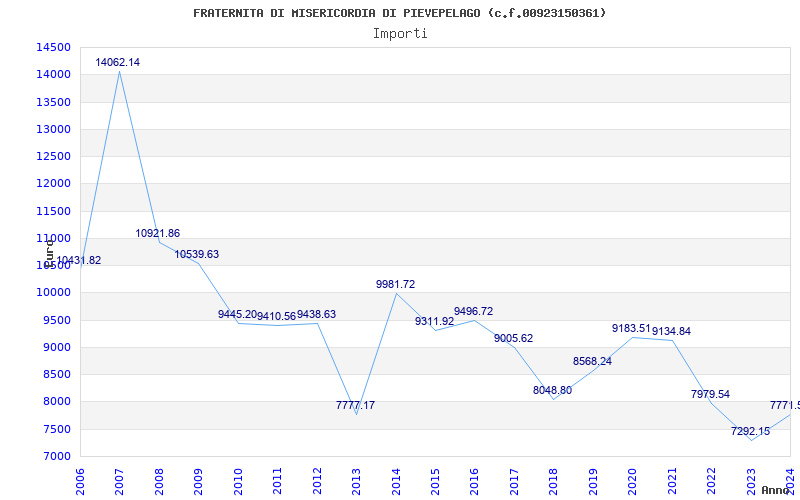Select the 9445.20 data label
Viewport: 800px width, 500px height.
click(237, 314)
